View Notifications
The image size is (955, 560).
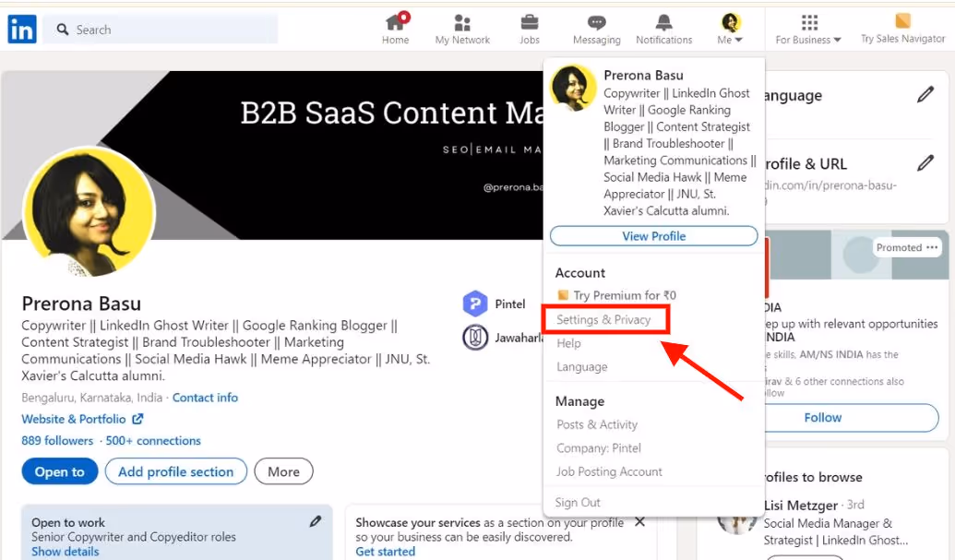click(663, 28)
